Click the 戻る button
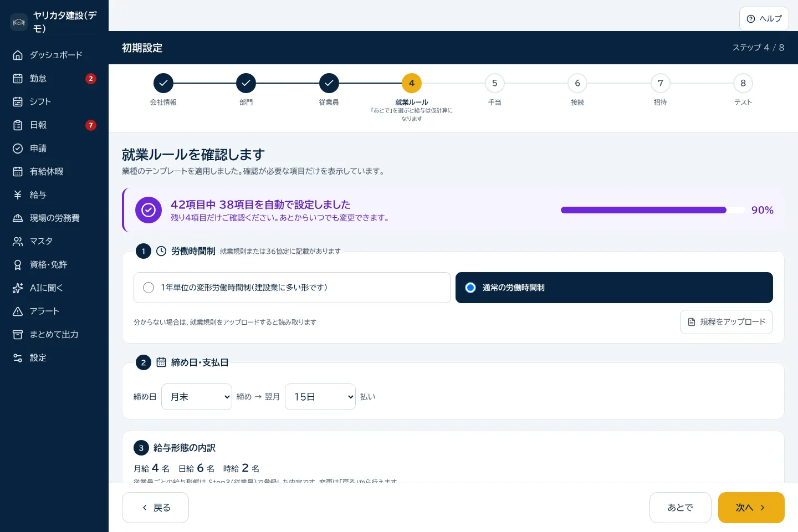798x532 pixels. coord(155,508)
